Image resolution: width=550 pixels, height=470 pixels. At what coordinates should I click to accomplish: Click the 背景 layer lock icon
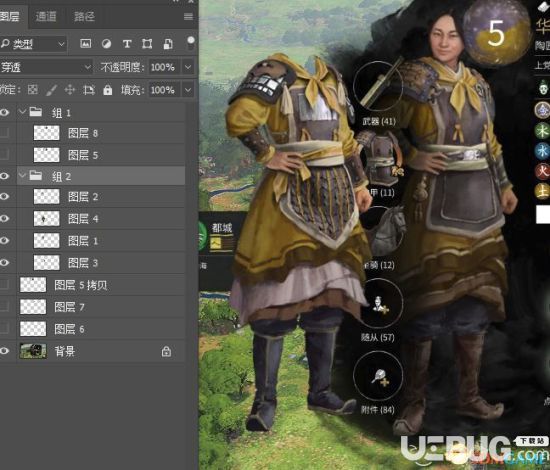coord(166,351)
